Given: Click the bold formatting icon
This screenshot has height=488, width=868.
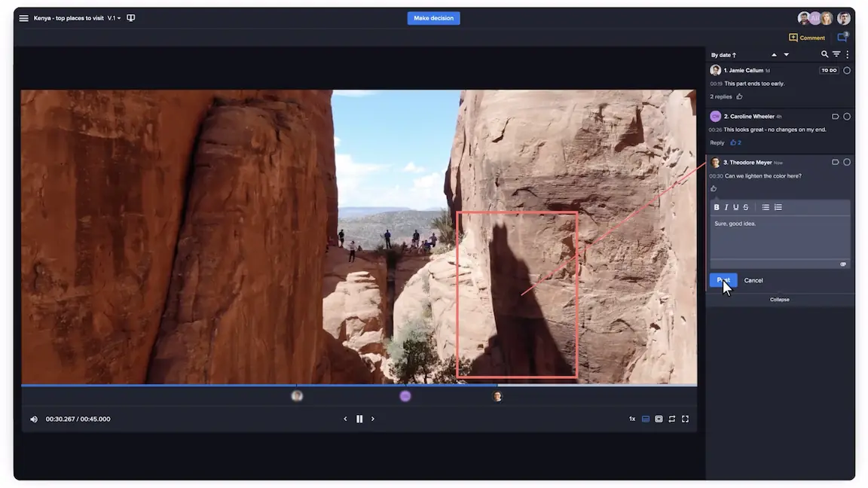Looking at the screenshot, I should (717, 207).
